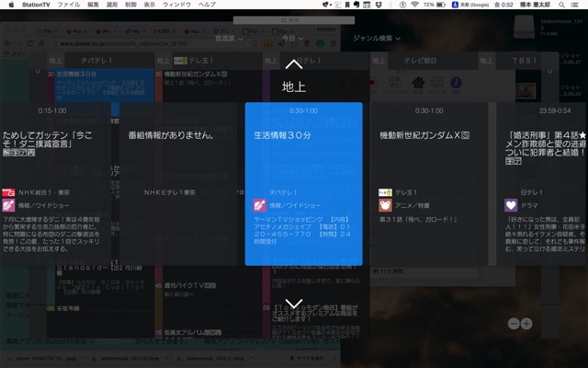Click the bookmark star in browser address bar

[x=255, y=43]
